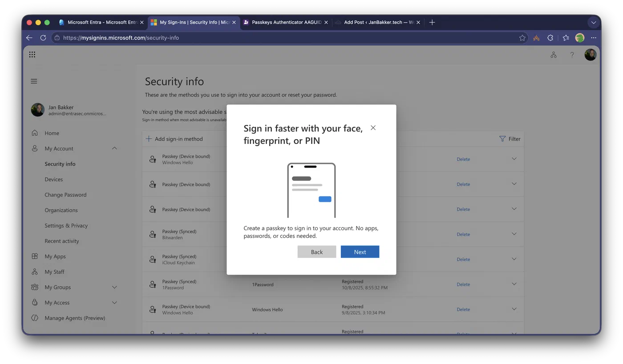Open the browser extensions puzzle icon
This screenshot has width=623, height=364.
click(x=550, y=38)
